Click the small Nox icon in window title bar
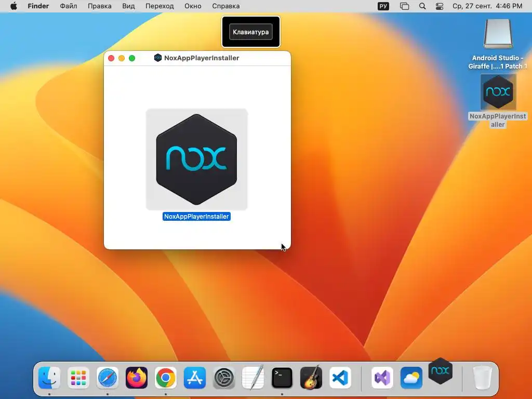This screenshot has width=532, height=399. (x=158, y=58)
